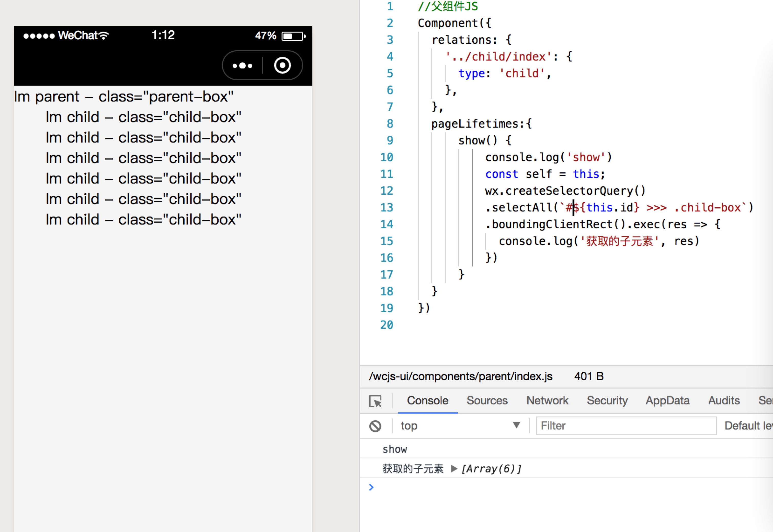
Task: Open mini program three-dots menu
Action: click(x=243, y=66)
